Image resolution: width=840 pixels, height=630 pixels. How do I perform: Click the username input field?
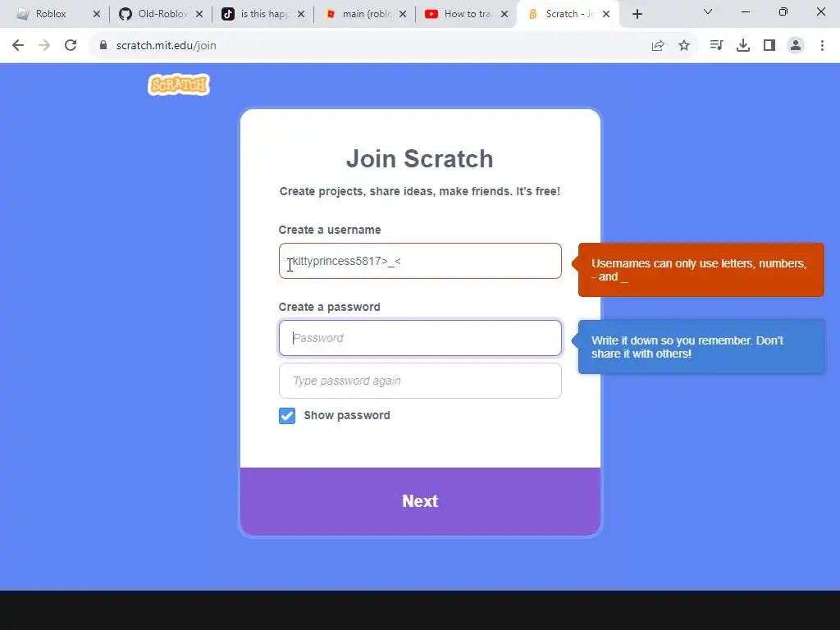pyautogui.click(x=420, y=261)
